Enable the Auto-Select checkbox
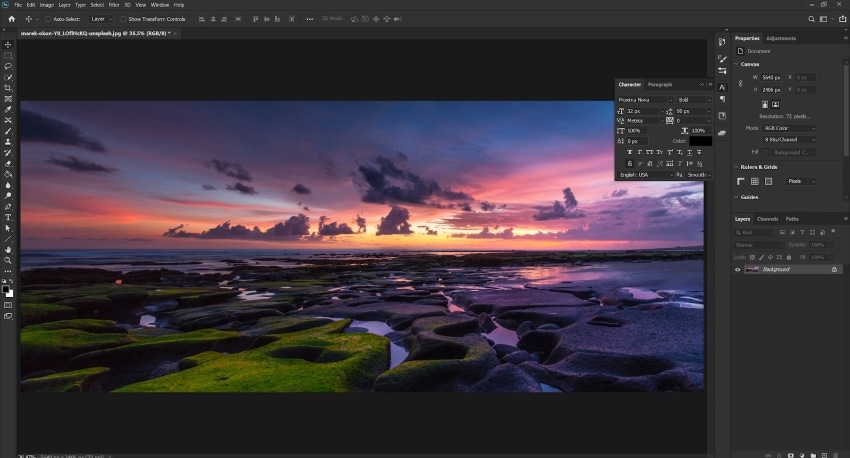Screen dimensions: 850x458 (x=48, y=19)
